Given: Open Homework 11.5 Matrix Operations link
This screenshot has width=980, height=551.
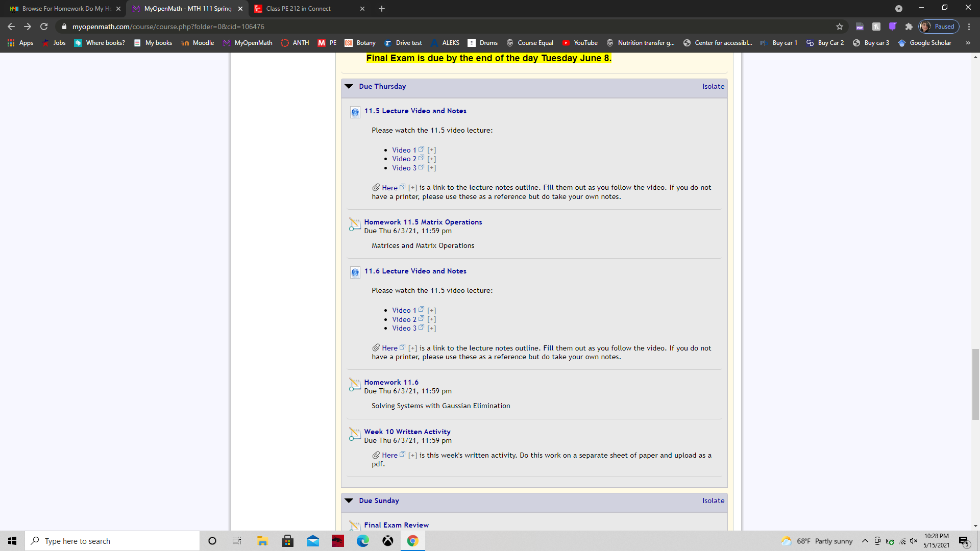Looking at the screenshot, I should (x=423, y=222).
